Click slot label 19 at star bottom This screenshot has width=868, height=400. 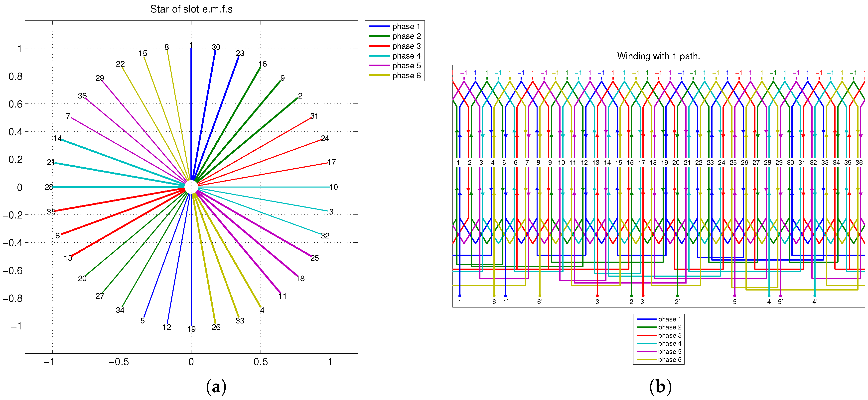[191, 329]
